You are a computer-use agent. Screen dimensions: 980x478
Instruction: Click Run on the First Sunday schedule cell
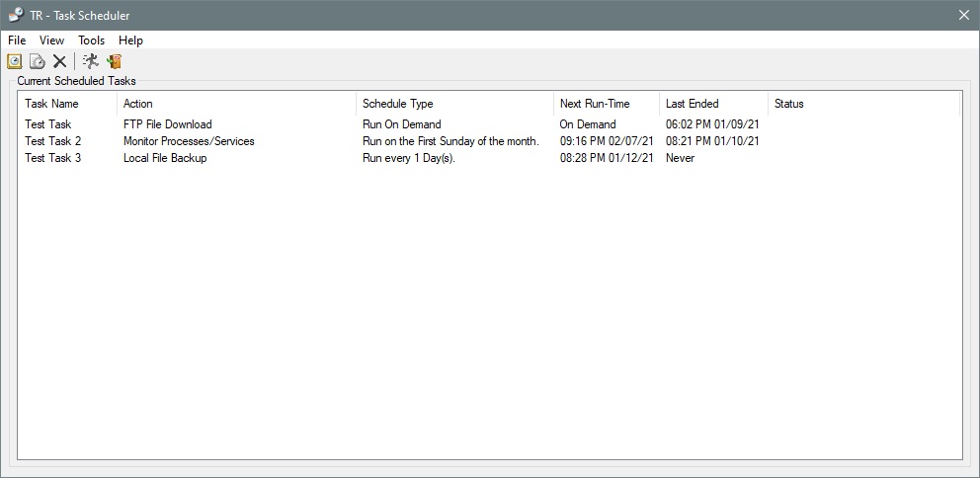pyautogui.click(x=450, y=141)
